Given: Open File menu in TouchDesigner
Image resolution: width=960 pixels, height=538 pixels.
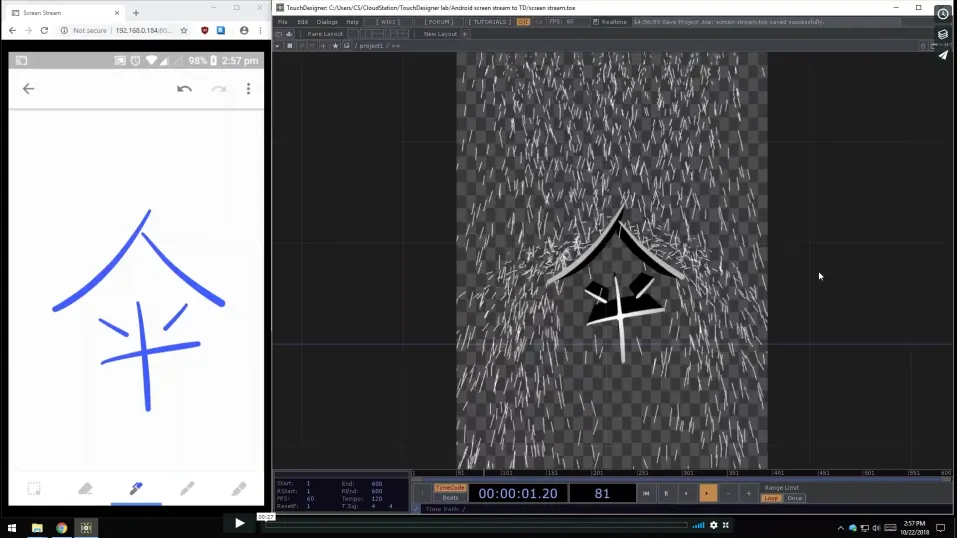Looking at the screenshot, I should coord(283,22).
